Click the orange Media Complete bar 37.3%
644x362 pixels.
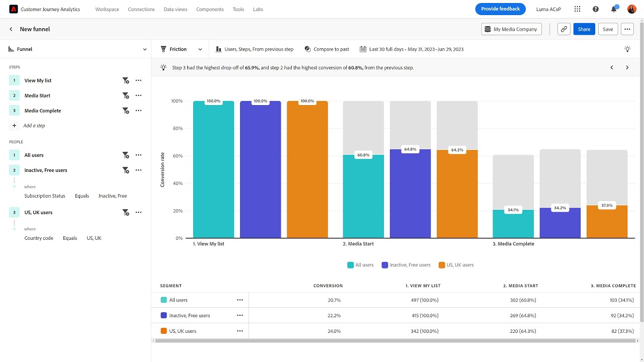tap(607, 222)
